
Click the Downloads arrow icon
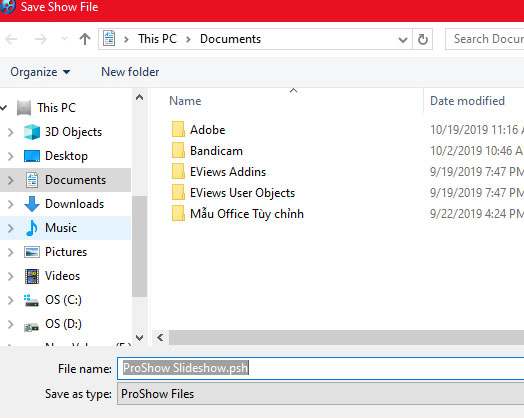32,204
